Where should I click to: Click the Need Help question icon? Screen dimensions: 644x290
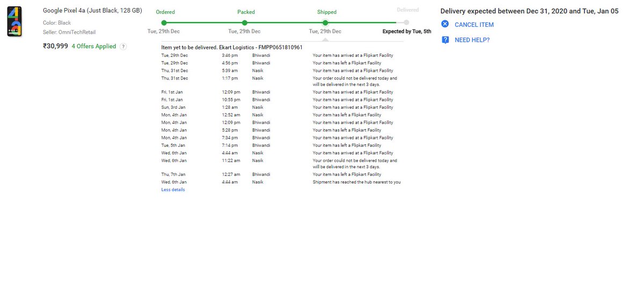(x=445, y=40)
